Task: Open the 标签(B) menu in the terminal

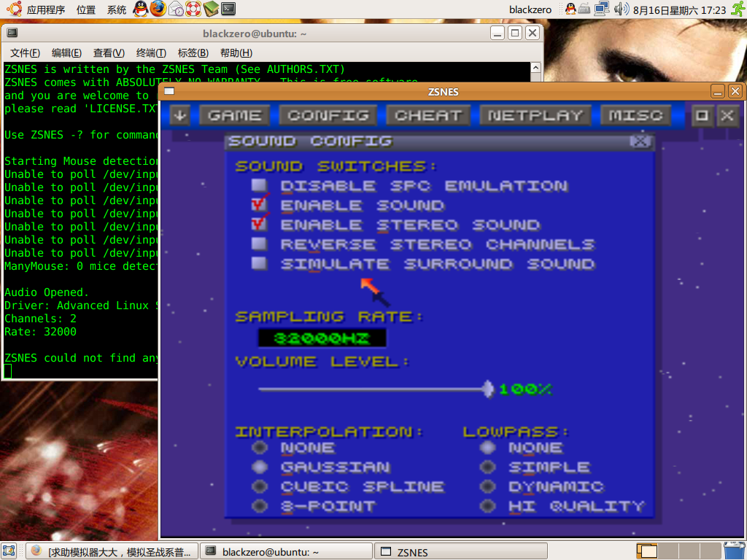Action: (x=193, y=52)
